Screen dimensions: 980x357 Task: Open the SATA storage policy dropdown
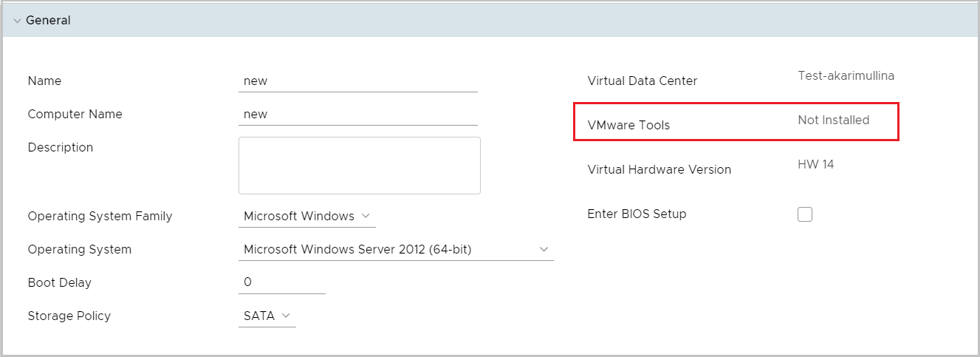(x=267, y=316)
